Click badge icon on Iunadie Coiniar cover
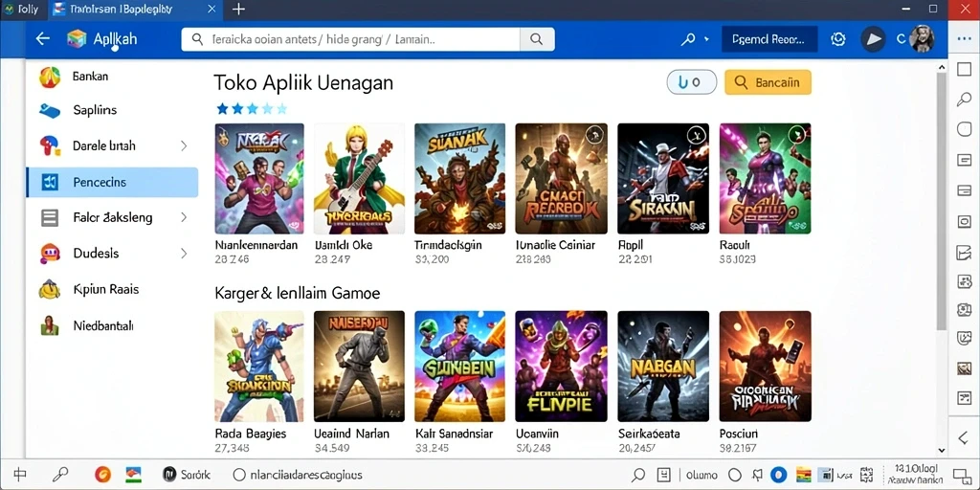Viewport: 980px width, 490px height. click(593, 134)
